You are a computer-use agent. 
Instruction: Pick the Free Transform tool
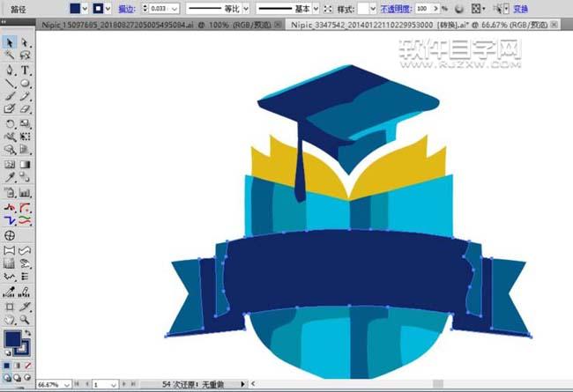tap(25, 137)
